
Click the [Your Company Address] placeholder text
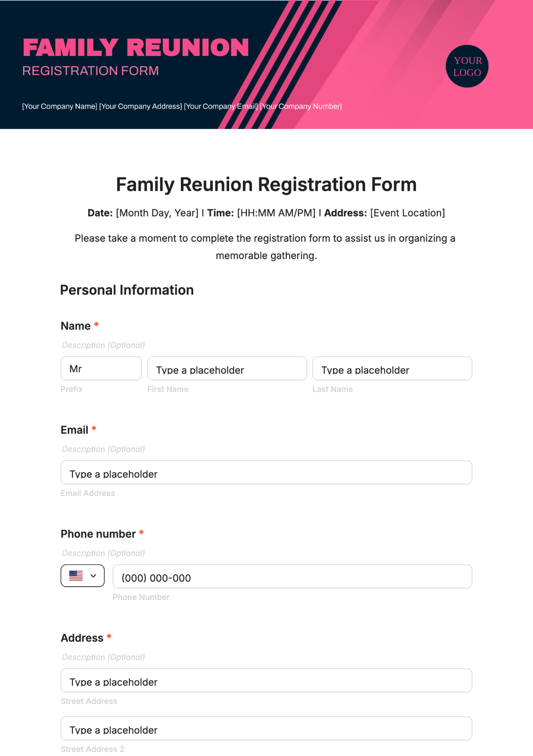(x=140, y=106)
